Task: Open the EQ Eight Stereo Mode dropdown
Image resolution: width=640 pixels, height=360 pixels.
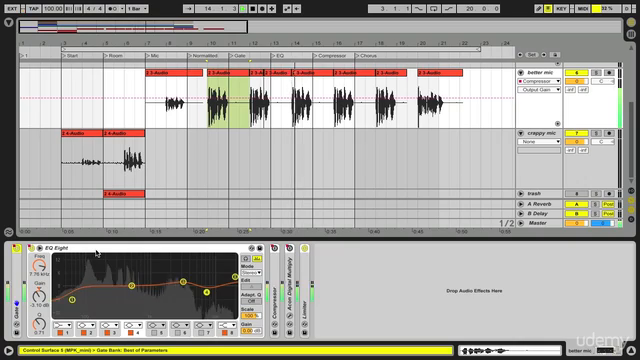Action: pos(251,272)
